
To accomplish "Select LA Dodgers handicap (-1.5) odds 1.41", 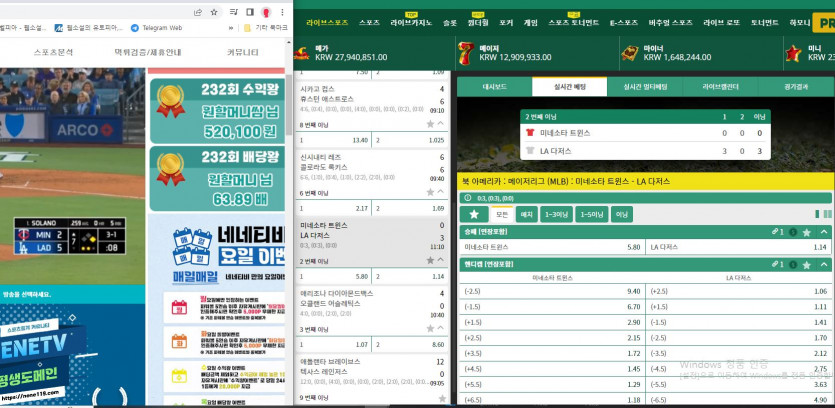I will point(739,322).
